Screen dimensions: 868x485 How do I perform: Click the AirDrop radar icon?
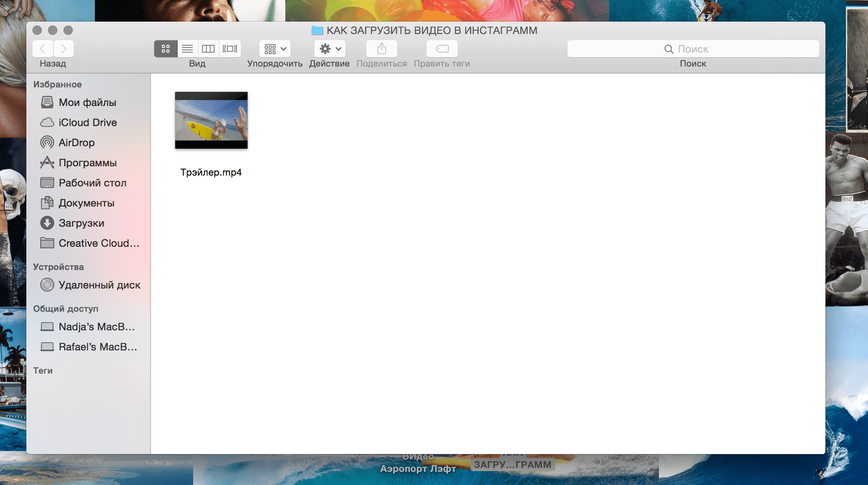47,142
